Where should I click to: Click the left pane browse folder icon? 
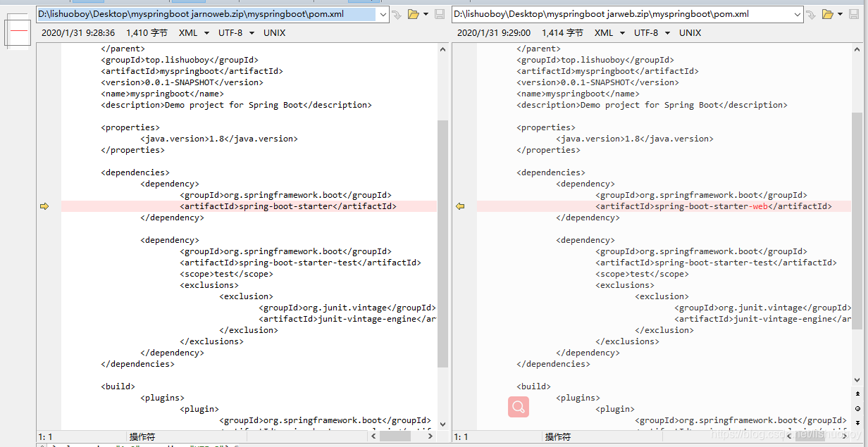(x=413, y=14)
